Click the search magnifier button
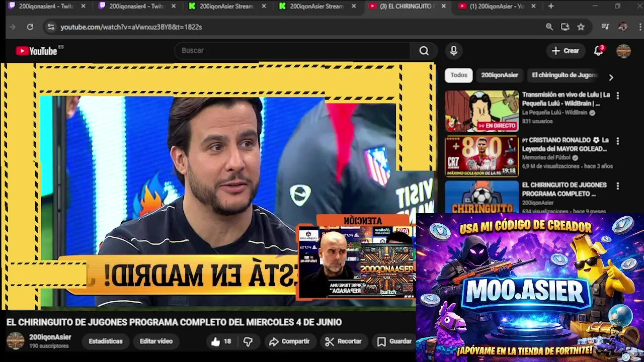This screenshot has width=644, height=362. pos(424,51)
